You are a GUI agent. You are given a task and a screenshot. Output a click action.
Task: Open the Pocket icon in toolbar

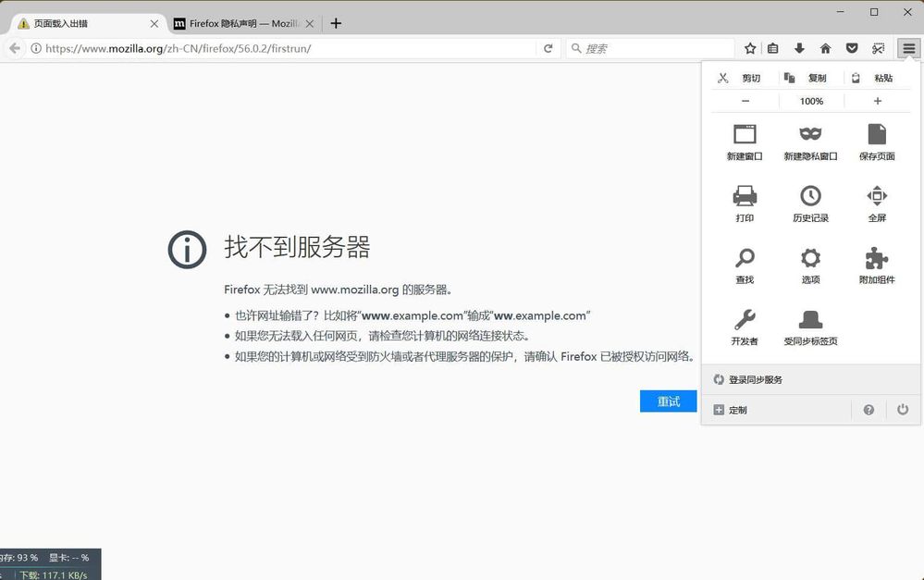click(852, 48)
